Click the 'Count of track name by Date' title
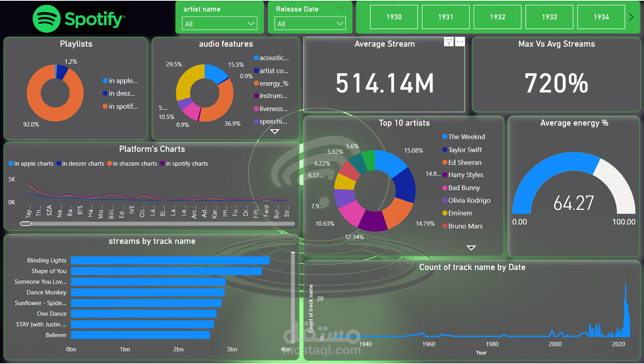 [x=472, y=267]
